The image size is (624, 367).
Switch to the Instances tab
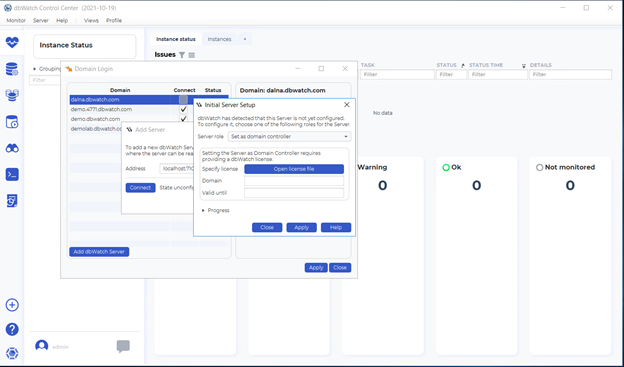pos(219,39)
